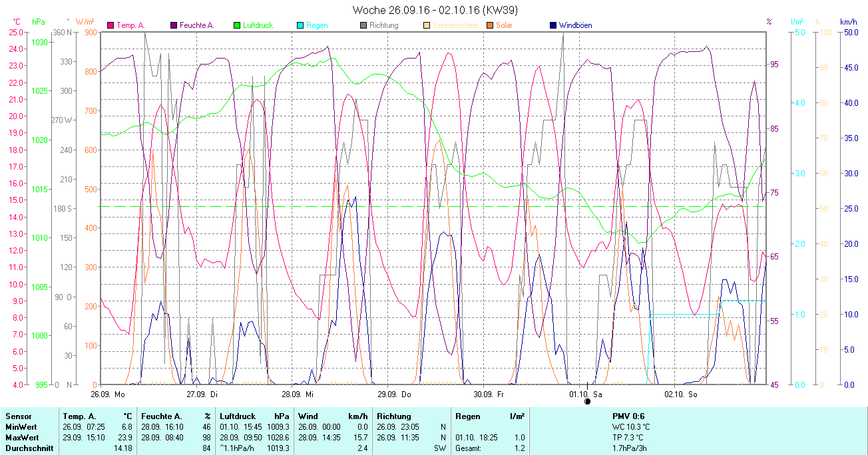The height and width of the screenshot is (455, 868).
Task: Click the blue Windböen legend swatch
Action: pyautogui.click(x=553, y=25)
